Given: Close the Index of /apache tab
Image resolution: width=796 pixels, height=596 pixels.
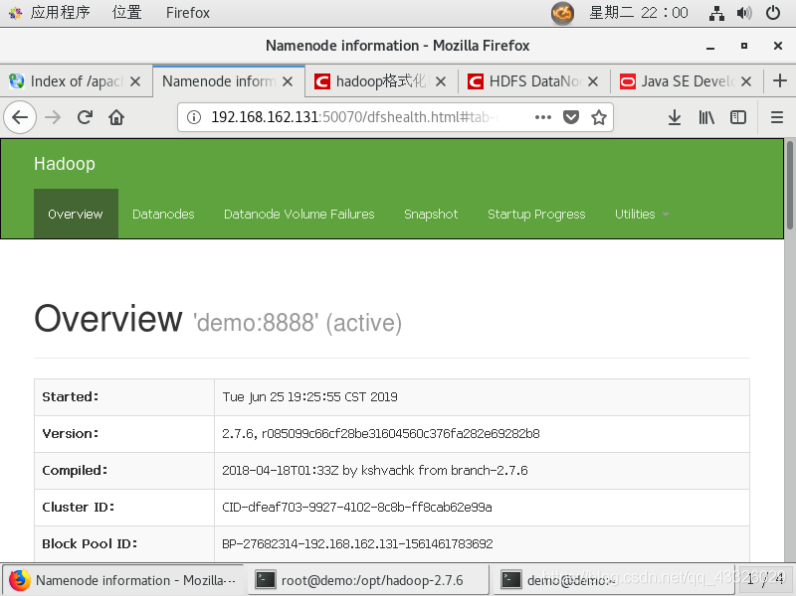Looking at the screenshot, I should (135, 81).
